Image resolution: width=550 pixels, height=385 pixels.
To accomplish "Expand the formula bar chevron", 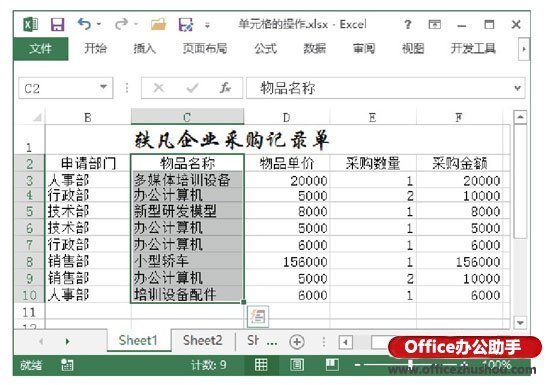I will [x=517, y=88].
